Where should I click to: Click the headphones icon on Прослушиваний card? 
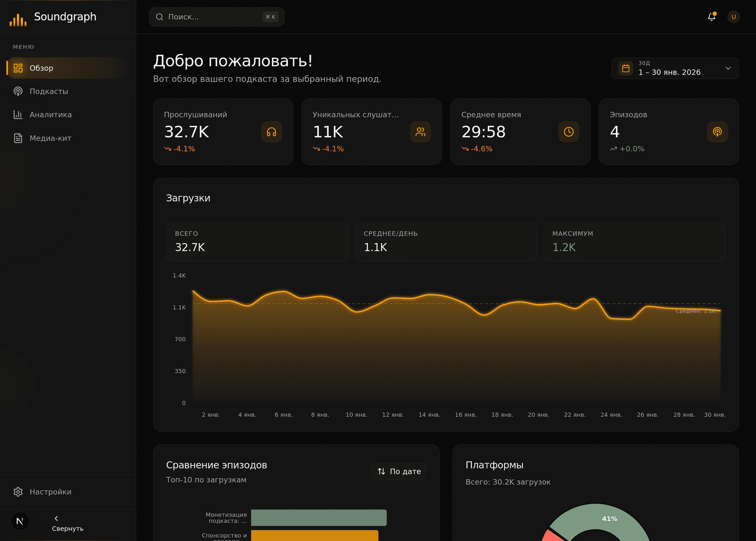(271, 132)
